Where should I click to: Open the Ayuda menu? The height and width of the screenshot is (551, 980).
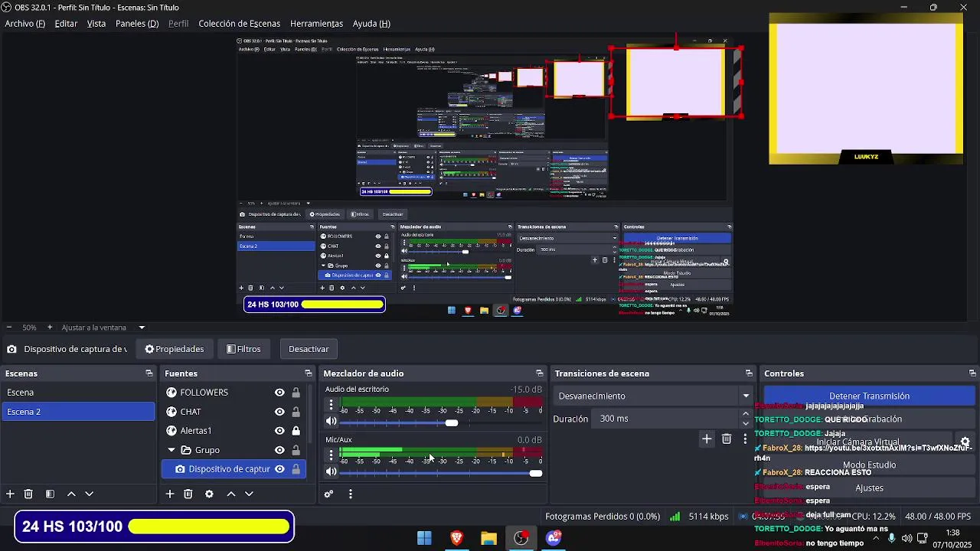tap(371, 24)
